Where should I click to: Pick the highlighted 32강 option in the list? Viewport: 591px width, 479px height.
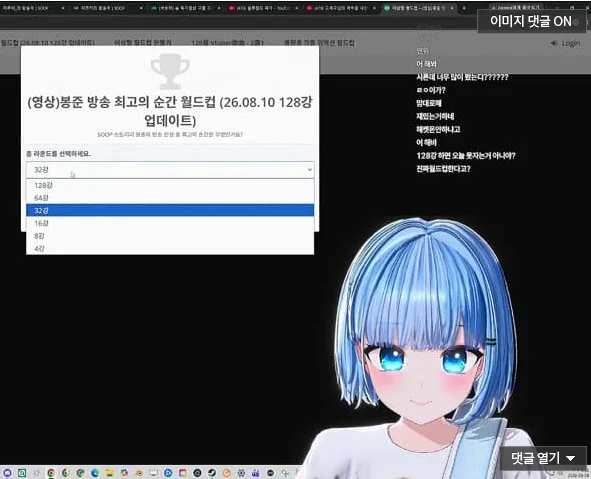(170, 210)
